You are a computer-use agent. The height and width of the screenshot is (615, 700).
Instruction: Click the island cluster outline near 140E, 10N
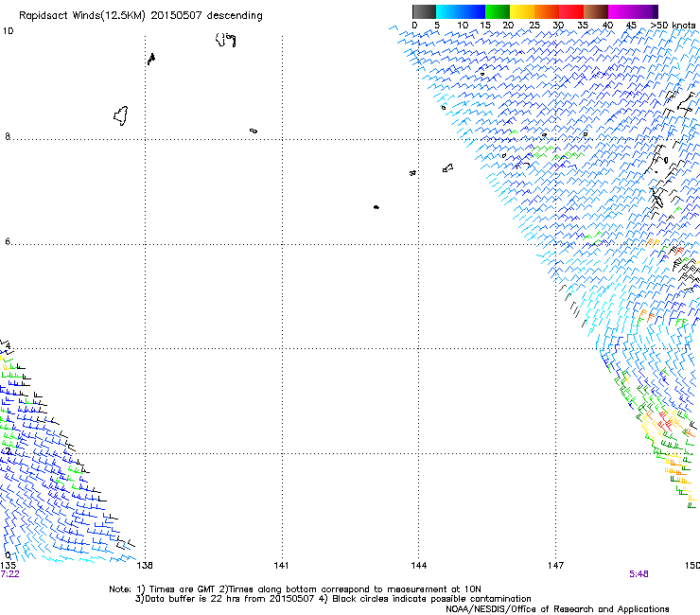click(225, 40)
